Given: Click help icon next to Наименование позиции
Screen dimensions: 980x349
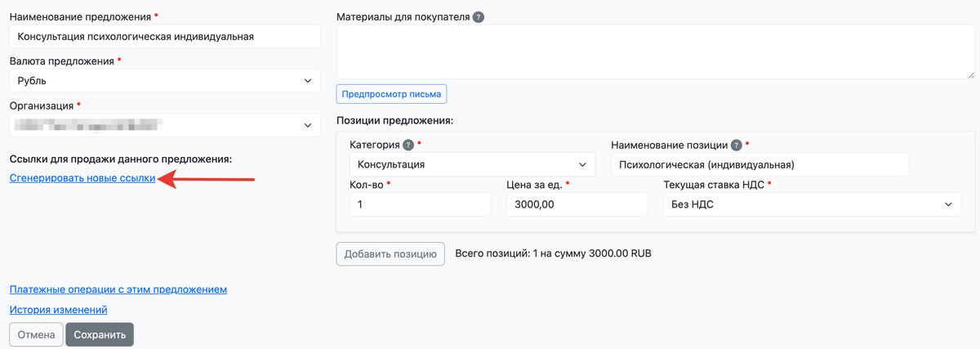Looking at the screenshot, I should 737,145.
